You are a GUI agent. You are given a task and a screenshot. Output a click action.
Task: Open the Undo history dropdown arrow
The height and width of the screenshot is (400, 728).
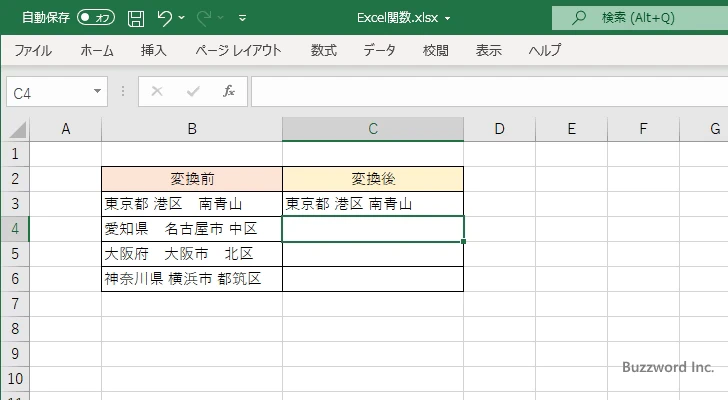pos(186,18)
